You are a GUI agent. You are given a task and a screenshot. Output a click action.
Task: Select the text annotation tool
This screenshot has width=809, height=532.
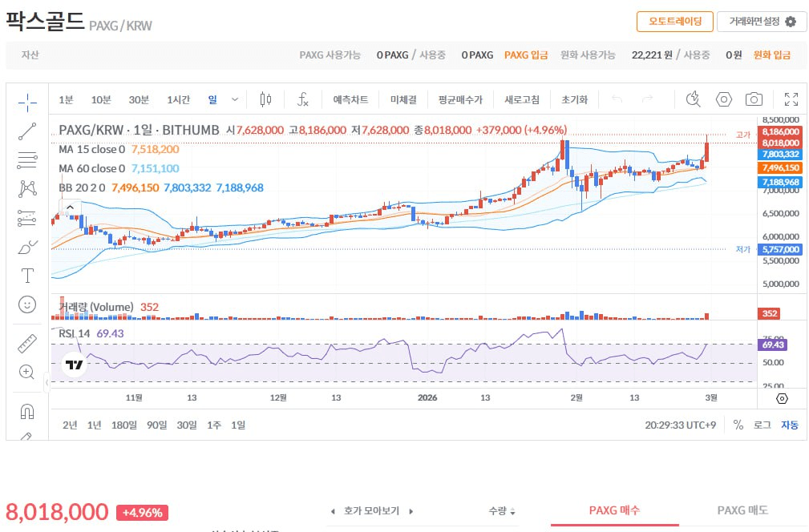tap(26, 276)
